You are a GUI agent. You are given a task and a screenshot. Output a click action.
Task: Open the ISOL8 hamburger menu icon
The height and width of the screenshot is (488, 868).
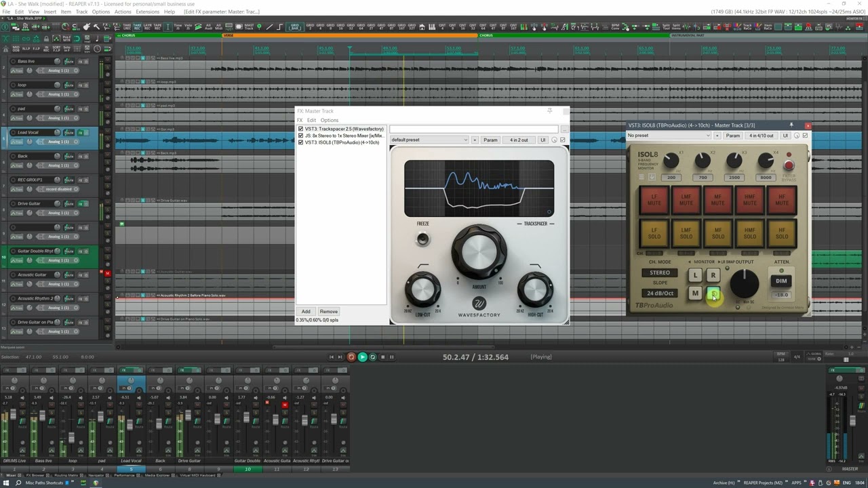coord(642,177)
